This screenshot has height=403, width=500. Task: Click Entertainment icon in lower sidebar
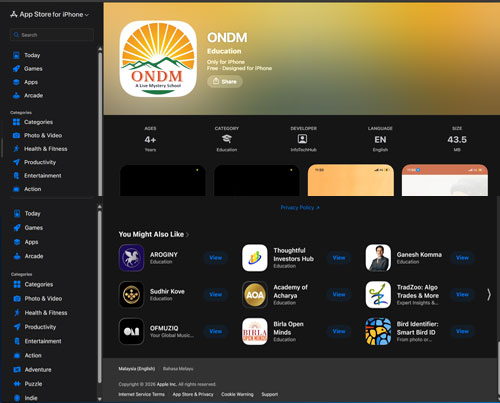click(x=17, y=341)
